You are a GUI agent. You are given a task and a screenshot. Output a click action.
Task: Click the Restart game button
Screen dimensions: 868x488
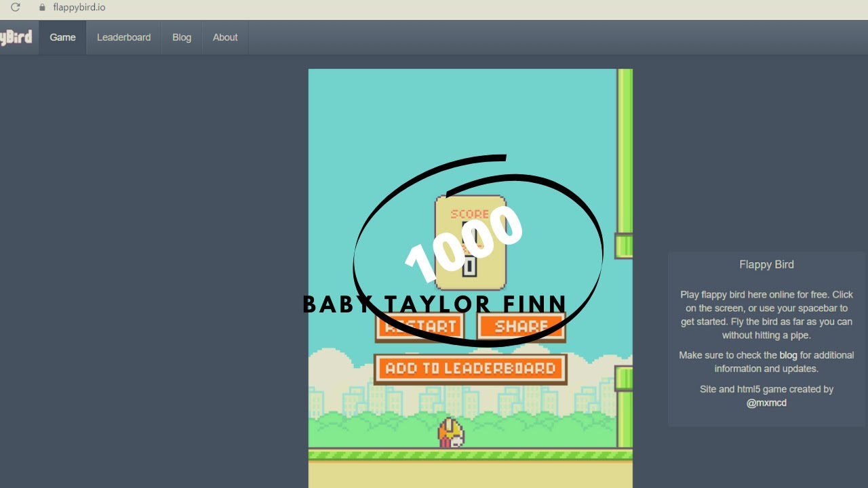pyautogui.click(x=420, y=326)
